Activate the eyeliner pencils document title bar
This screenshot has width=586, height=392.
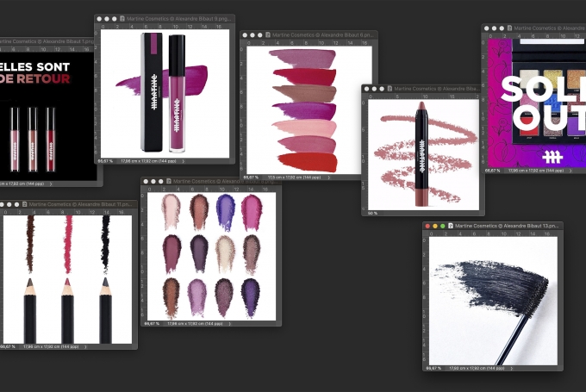tap(78, 205)
